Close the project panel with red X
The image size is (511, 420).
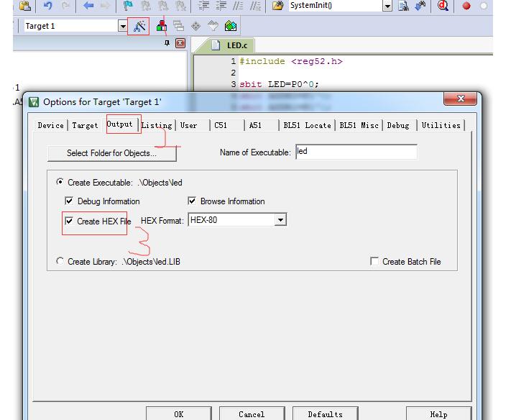(180, 43)
